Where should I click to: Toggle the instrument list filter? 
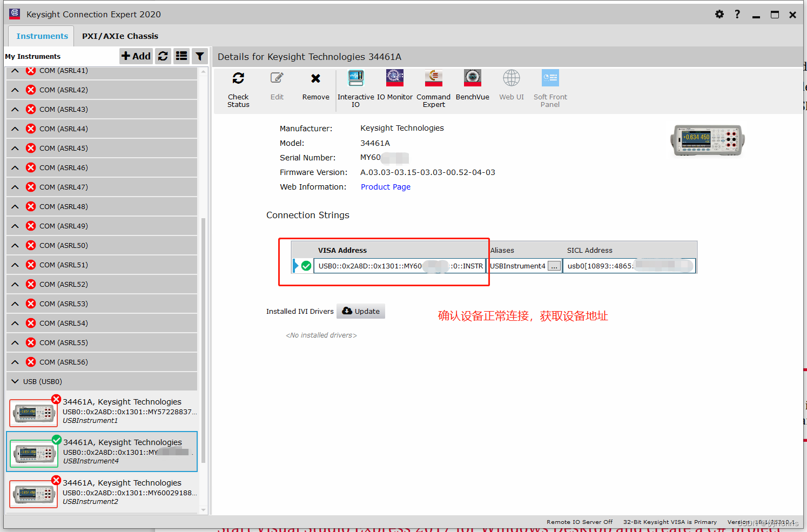click(200, 56)
